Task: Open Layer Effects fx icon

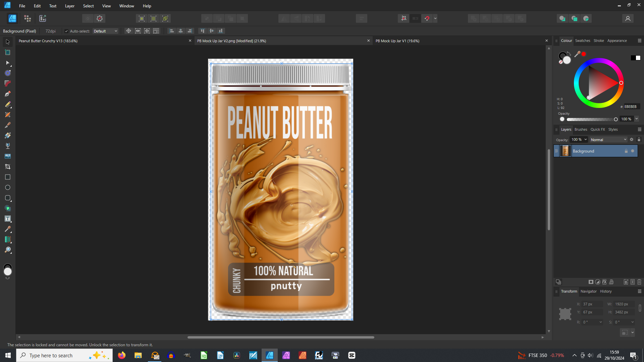Action: [604, 282]
